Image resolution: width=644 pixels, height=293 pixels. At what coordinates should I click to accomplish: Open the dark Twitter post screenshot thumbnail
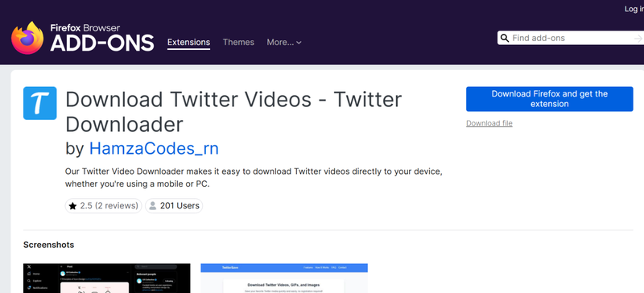point(107,279)
